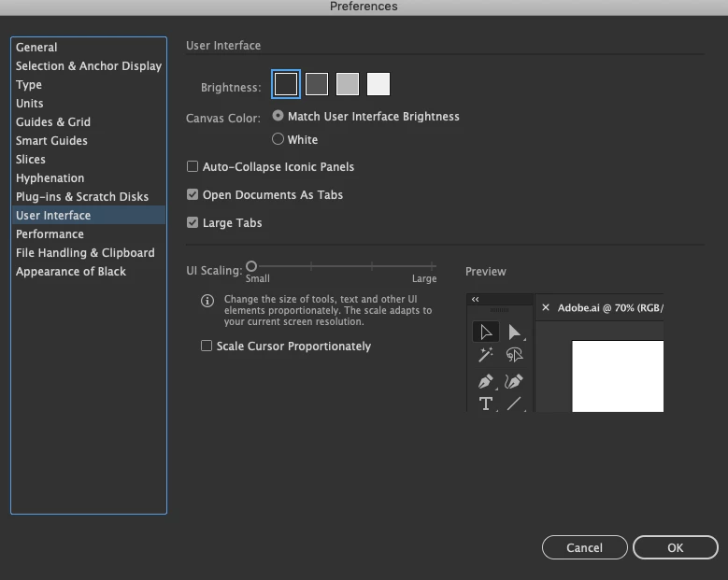Select the Magic Wand tool in preview

486,355
